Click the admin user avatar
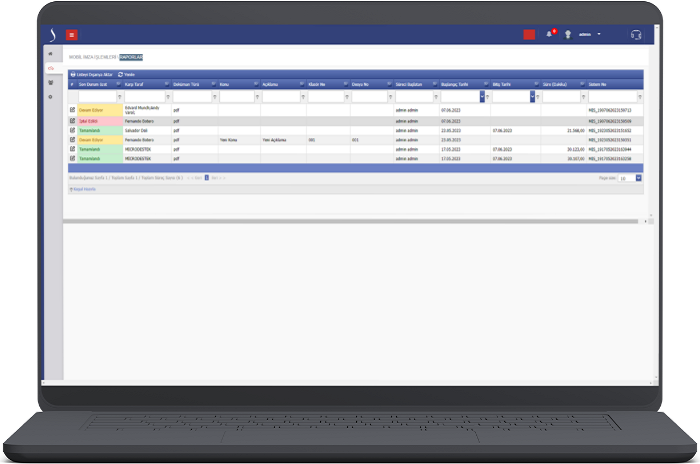Image resolution: width=700 pixels, height=464 pixels. (x=569, y=35)
